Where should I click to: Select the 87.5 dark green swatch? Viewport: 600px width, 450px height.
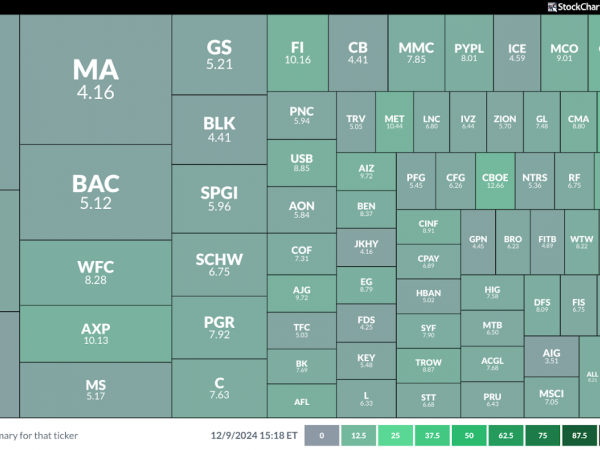(579, 435)
